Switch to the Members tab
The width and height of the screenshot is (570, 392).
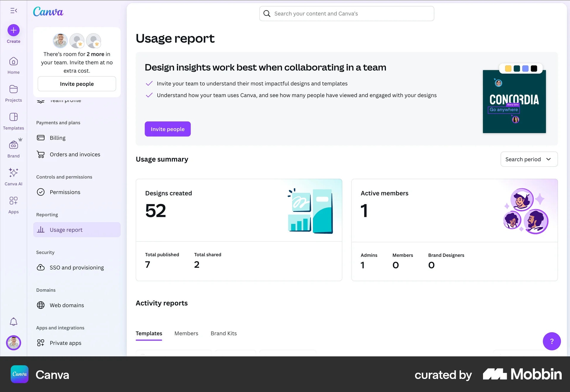[x=186, y=333]
